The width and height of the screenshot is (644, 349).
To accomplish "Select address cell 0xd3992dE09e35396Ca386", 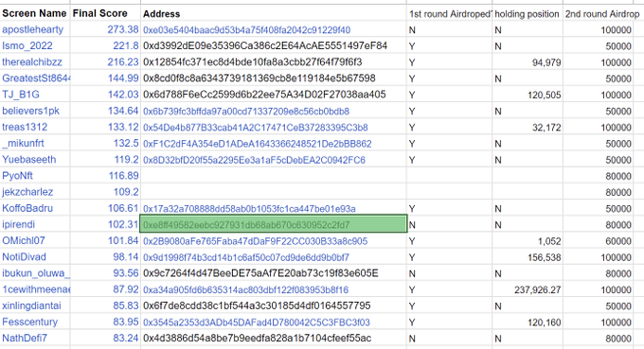I will coord(274,46).
